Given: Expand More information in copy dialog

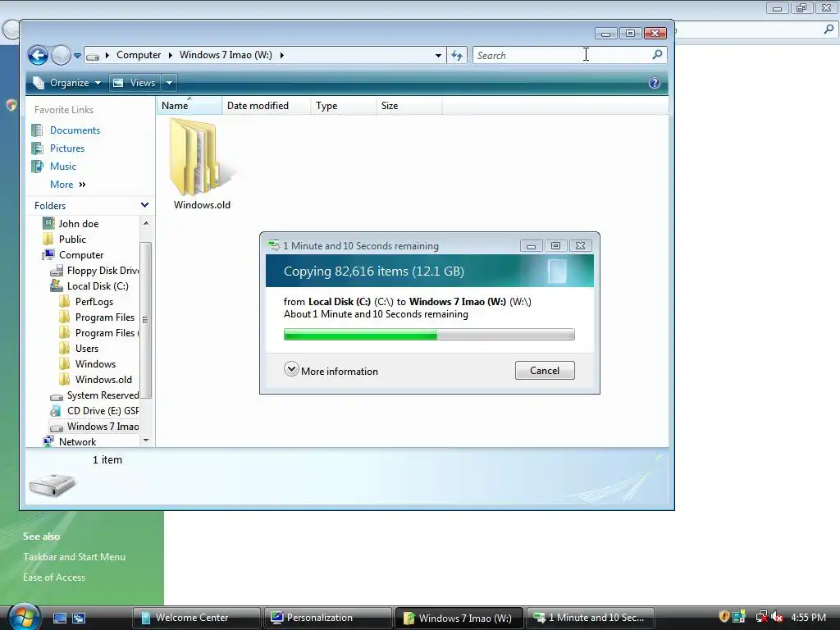Looking at the screenshot, I should tap(331, 371).
